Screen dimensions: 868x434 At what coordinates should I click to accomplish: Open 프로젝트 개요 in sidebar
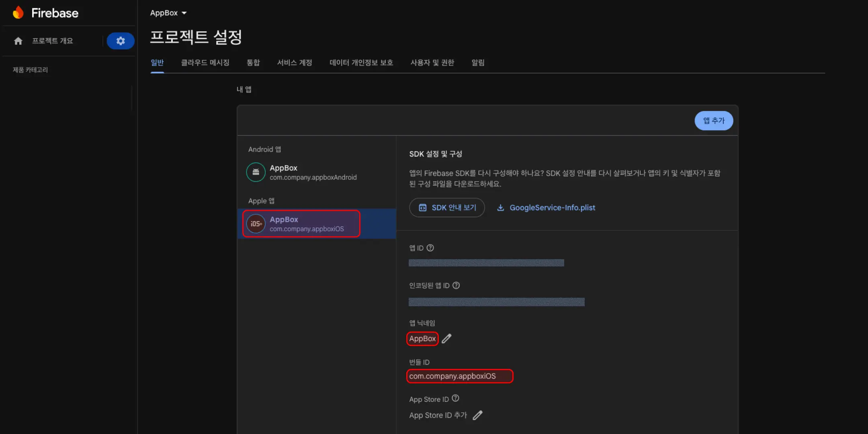coord(52,41)
